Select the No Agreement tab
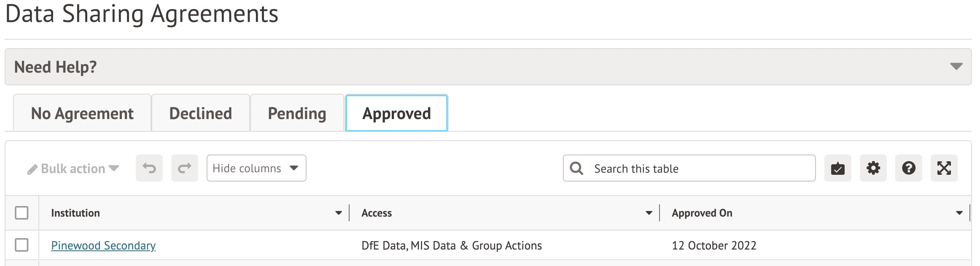Image resolution: width=980 pixels, height=266 pixels. coord(82,113)
